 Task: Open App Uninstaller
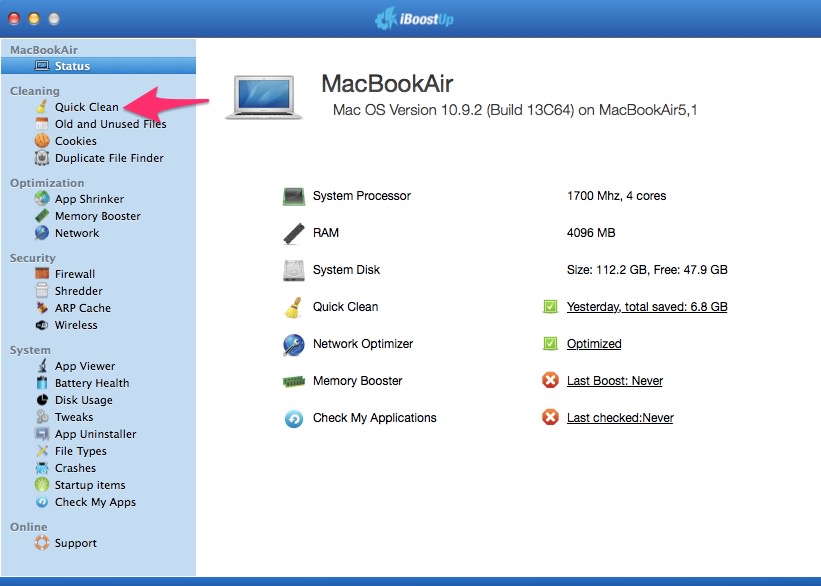98,434
